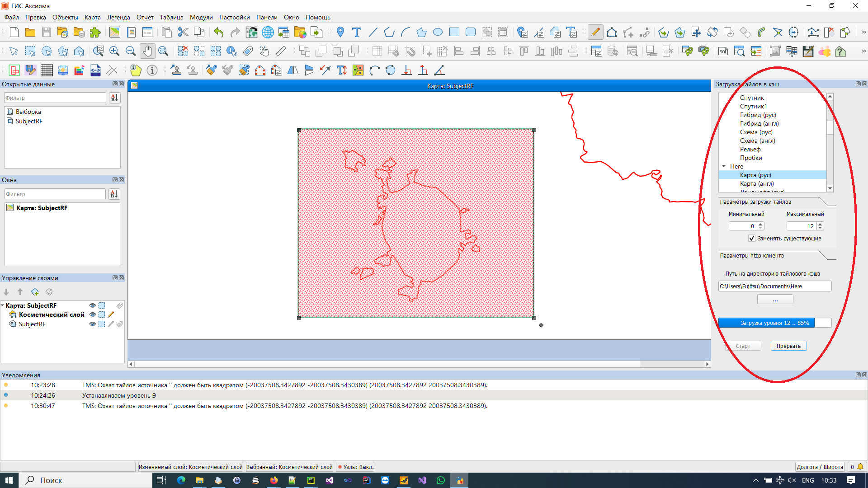Click the tile loading progress bar
The width and height of the screenshot is (868, 488).
tap(774, 323)
